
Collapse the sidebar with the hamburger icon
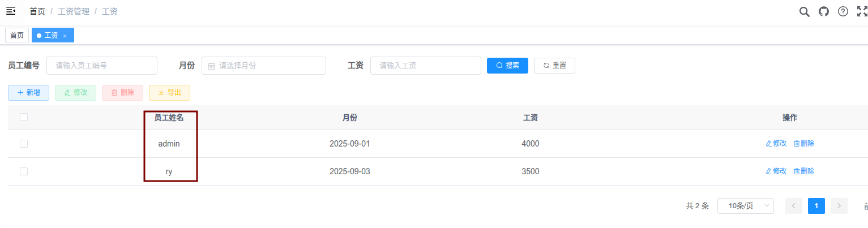[x=11, y=11]
